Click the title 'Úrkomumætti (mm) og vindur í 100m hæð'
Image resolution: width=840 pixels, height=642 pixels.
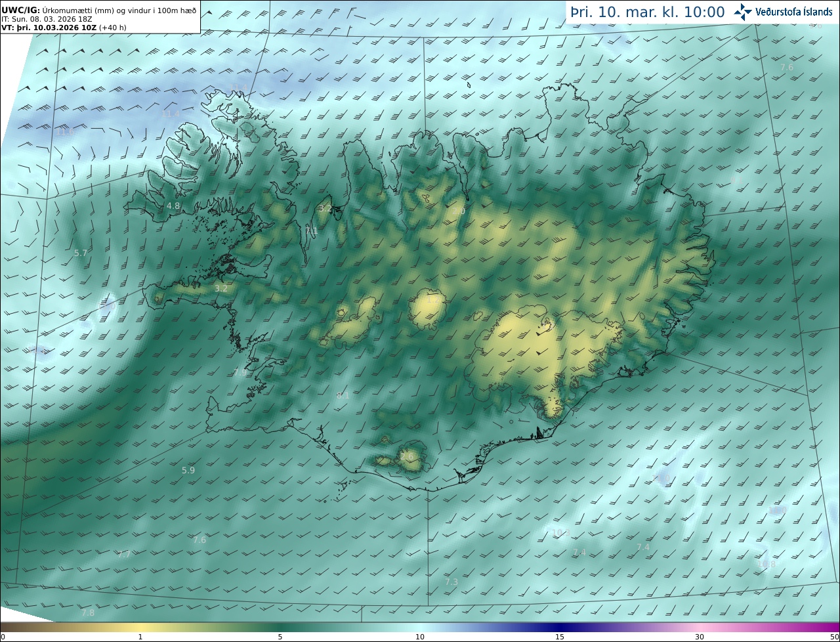[119, 11]
